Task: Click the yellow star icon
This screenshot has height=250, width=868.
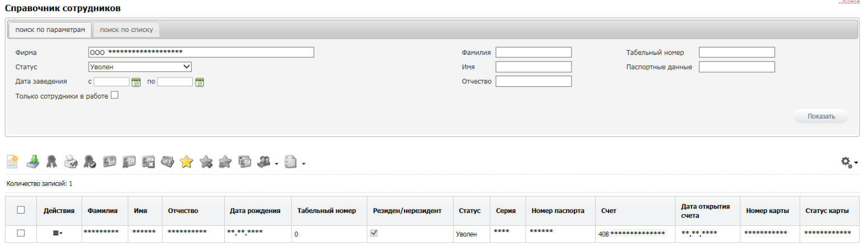Action: tap(187, 162)
